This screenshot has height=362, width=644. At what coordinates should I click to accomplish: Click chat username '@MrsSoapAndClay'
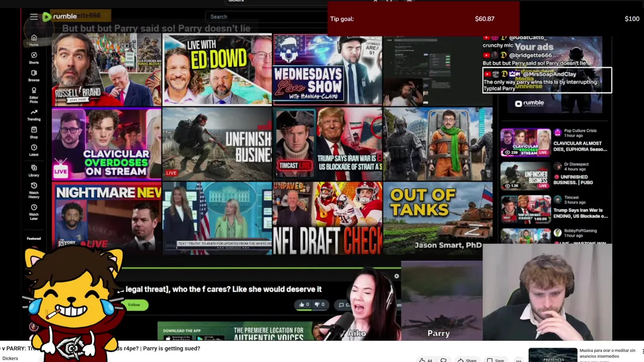pos(549,74)
